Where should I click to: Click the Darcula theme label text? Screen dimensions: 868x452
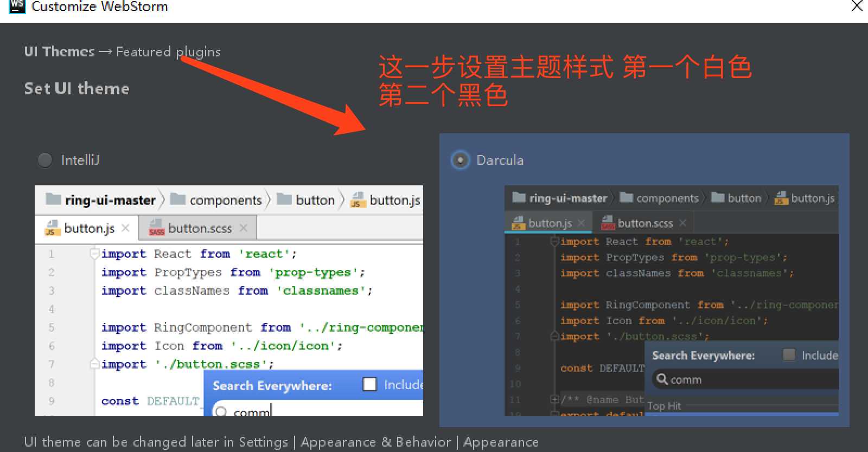(x=500, y=160)
